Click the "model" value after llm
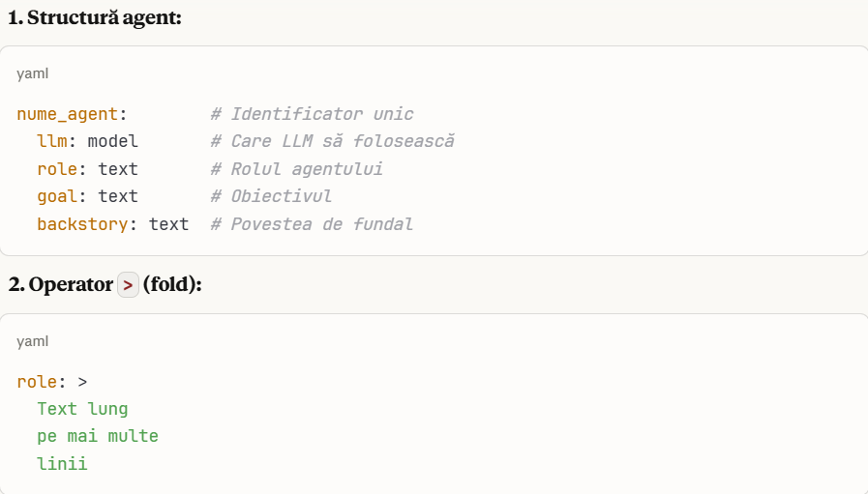This screenshot has width=868, height=494. coord(113,141)
